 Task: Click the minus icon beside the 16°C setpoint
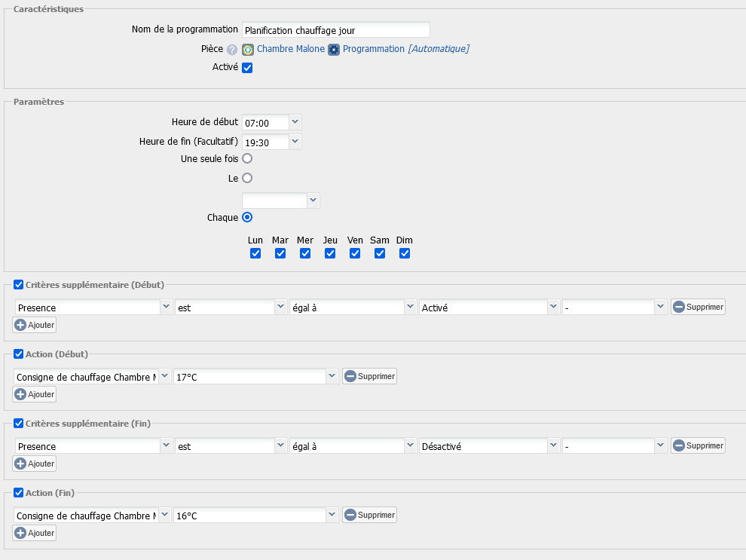point(350,515)
